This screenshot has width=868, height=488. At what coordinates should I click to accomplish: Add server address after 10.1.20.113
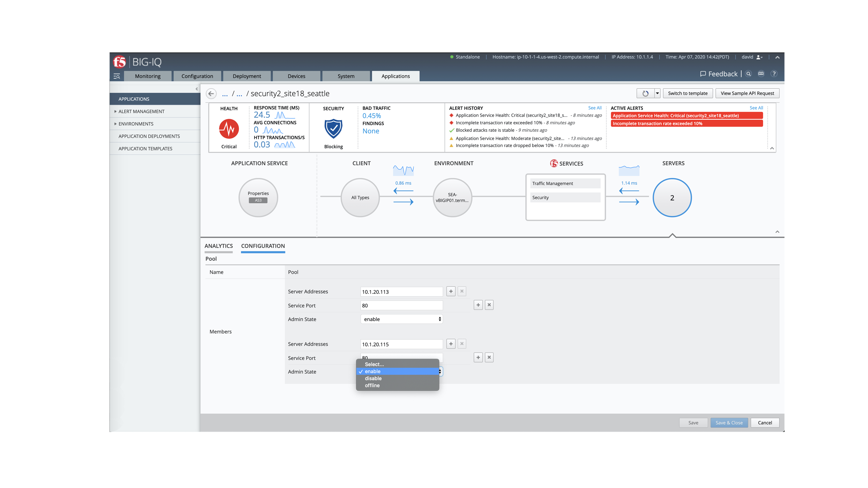pyautogui.click(x=451, y=291)
